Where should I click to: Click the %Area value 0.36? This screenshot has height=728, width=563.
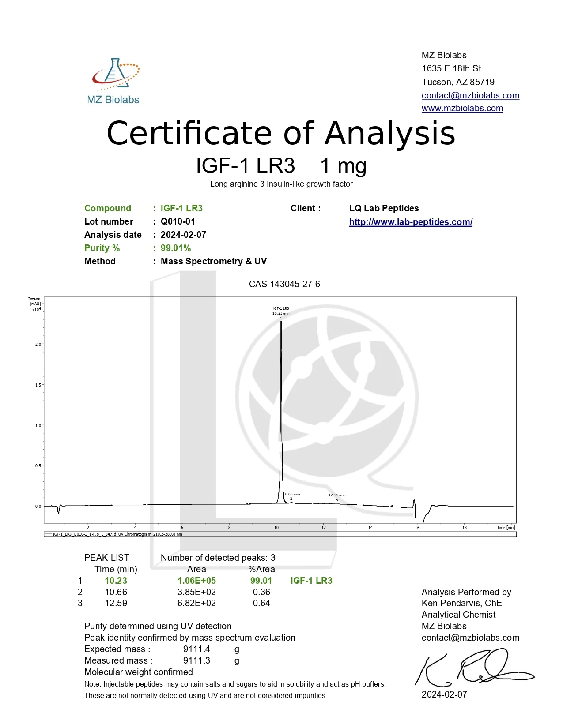261,592
